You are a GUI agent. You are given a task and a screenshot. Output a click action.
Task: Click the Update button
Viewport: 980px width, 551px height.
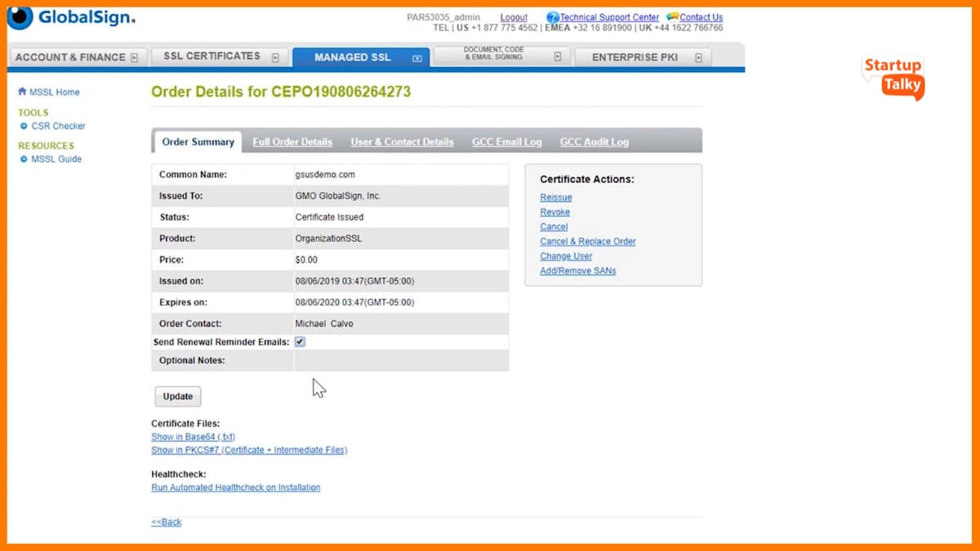click(178, 397)
